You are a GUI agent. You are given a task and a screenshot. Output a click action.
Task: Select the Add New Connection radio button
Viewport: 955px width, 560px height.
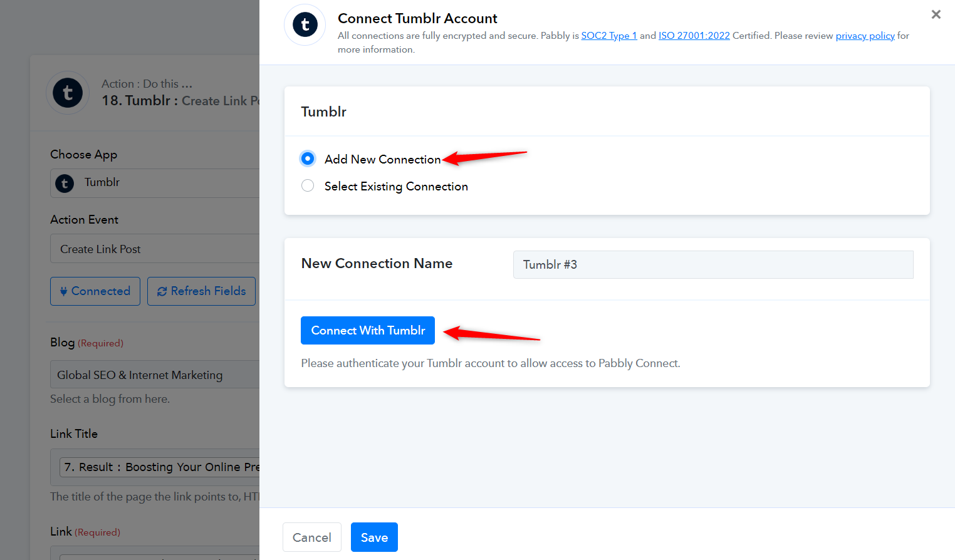[x=308, y=158]
